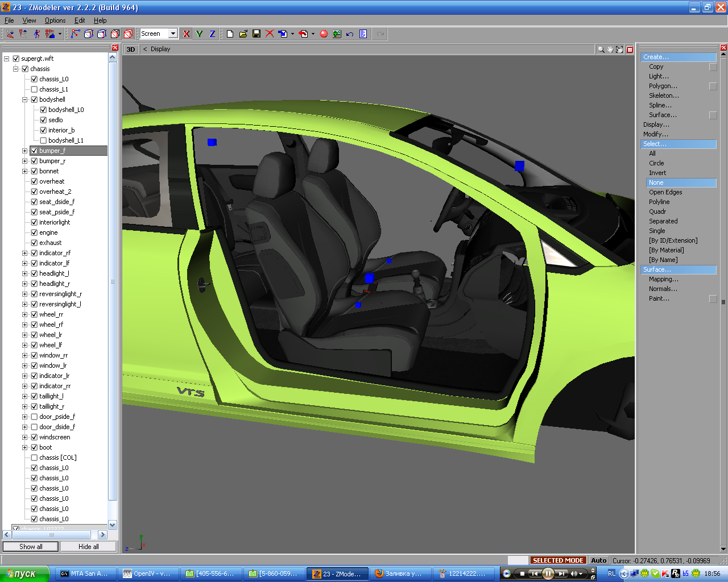The width and height of the screenshot is (728, 582).
Task: Open the Options menu
Action: click(55, 20)
